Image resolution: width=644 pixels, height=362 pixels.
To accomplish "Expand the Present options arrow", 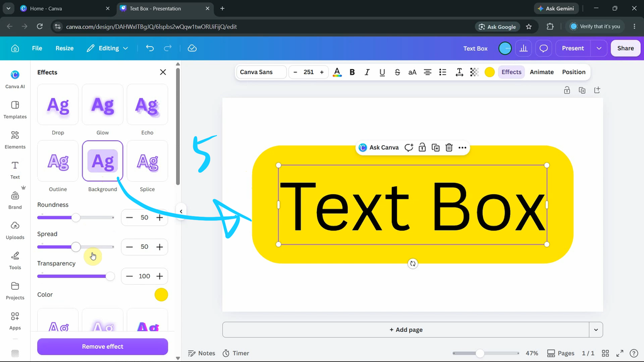I will click(599, 48).
